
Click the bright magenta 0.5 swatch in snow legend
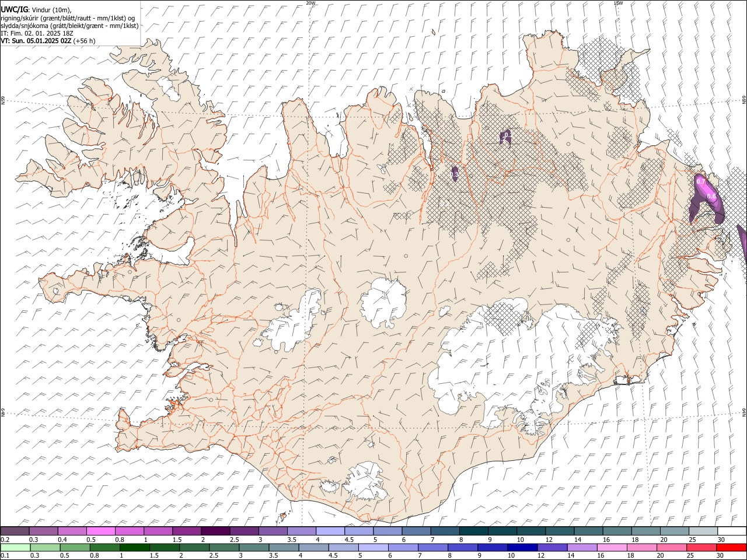point(101,531)
